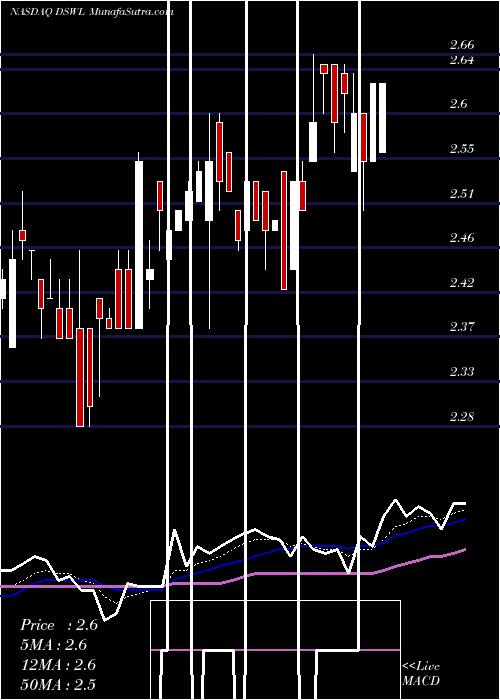Screen dimensions: 500x700
Task: Click the NASDAQ DSWL MunafaSutra.com chart title
Action: tap(92, 12)
